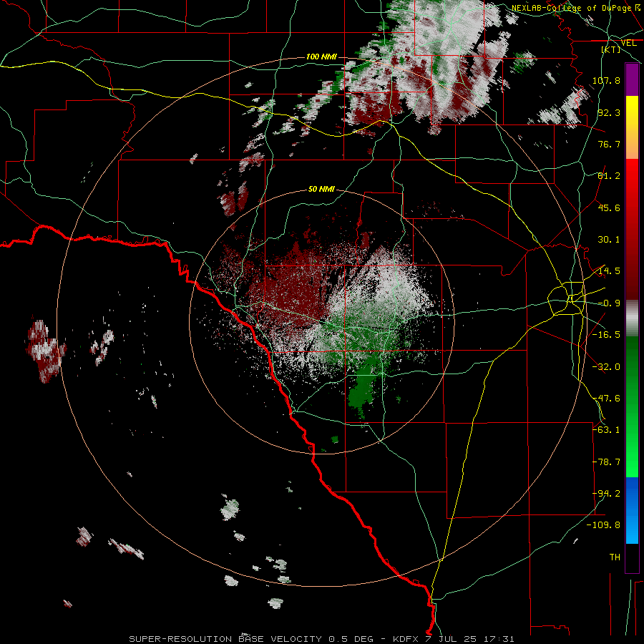Pick the purple segment atop color bar
The image size is (644, 644).
[632, 79]
